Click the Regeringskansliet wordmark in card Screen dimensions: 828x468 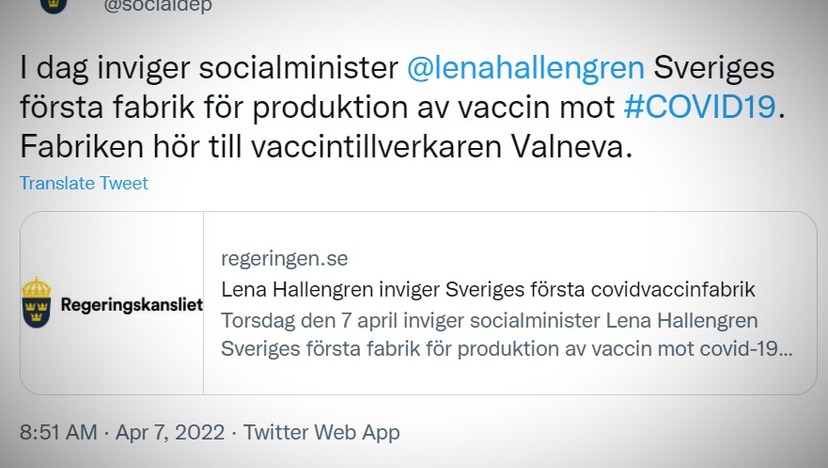131,305
